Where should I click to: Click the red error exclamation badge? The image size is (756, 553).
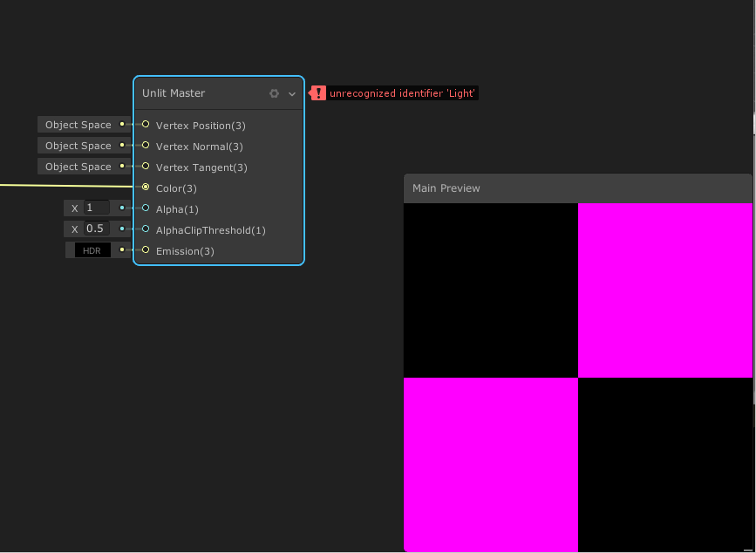(317, 92)
